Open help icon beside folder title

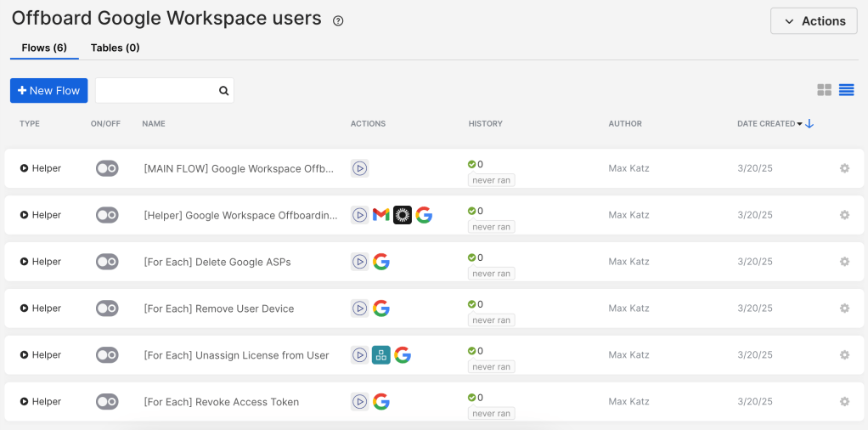pyautogui.click(x=338, y=21)
